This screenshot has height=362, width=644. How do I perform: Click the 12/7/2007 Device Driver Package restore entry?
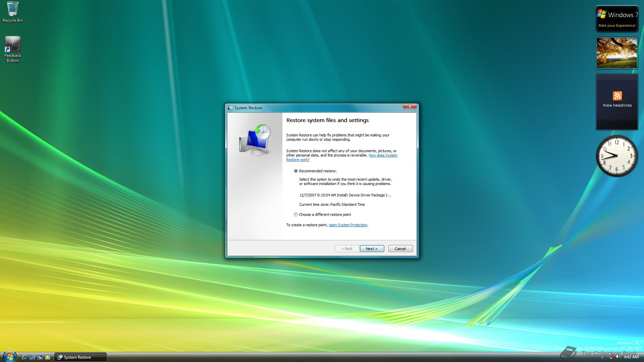click(345, 195)
